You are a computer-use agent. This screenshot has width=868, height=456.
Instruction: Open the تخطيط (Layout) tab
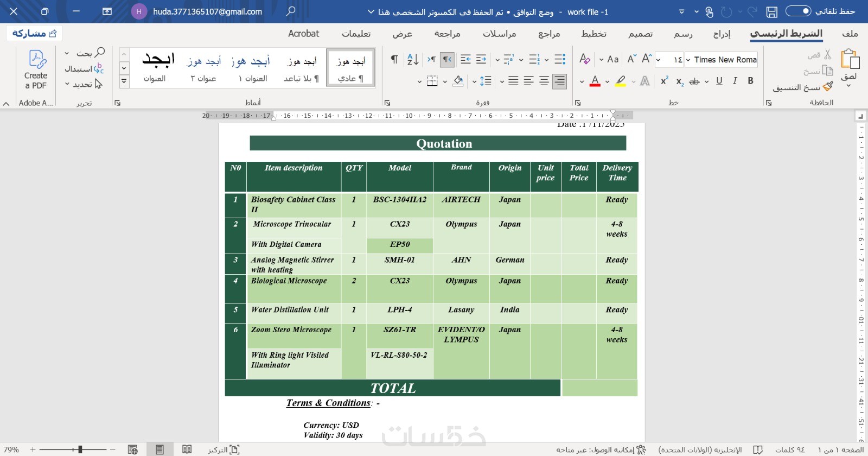pos(594,34)
